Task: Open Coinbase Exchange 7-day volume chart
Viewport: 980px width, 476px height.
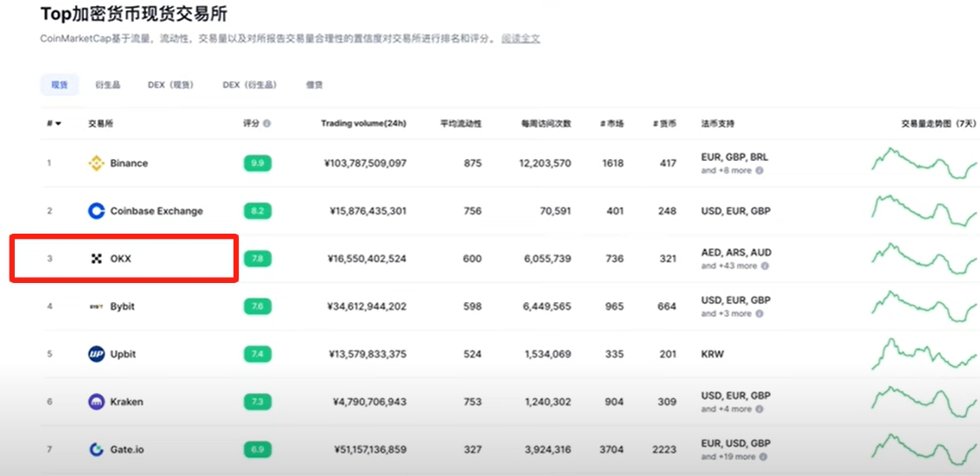Action: coord(924,211)
